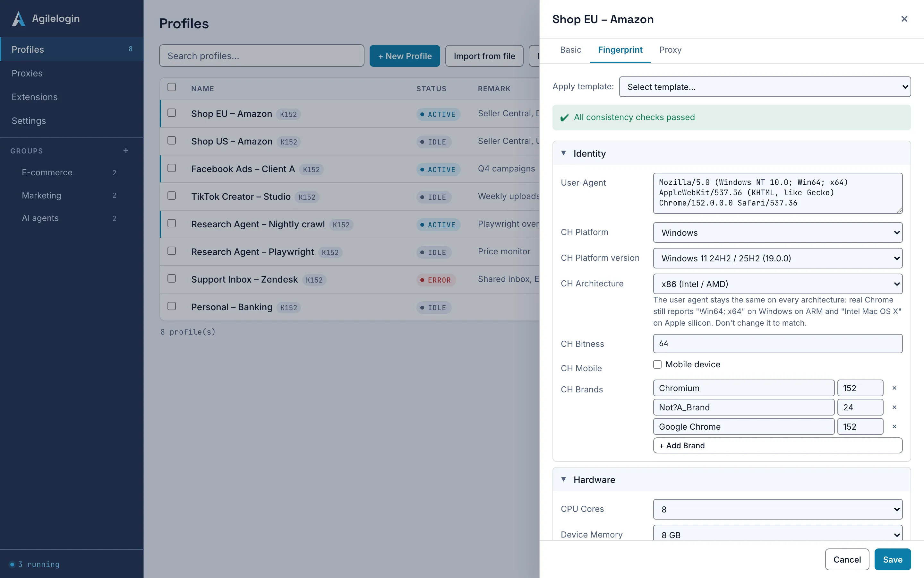Open the CH Platform dropdown
Screen dimensions: 924x578
click(778, 232)
